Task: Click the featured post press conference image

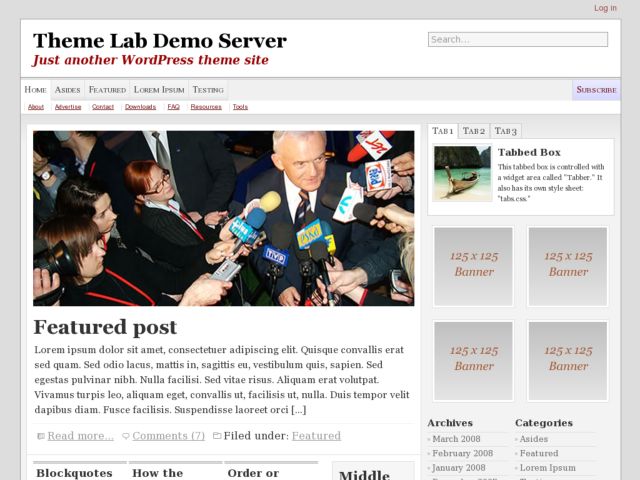Action: click(224, 218)
